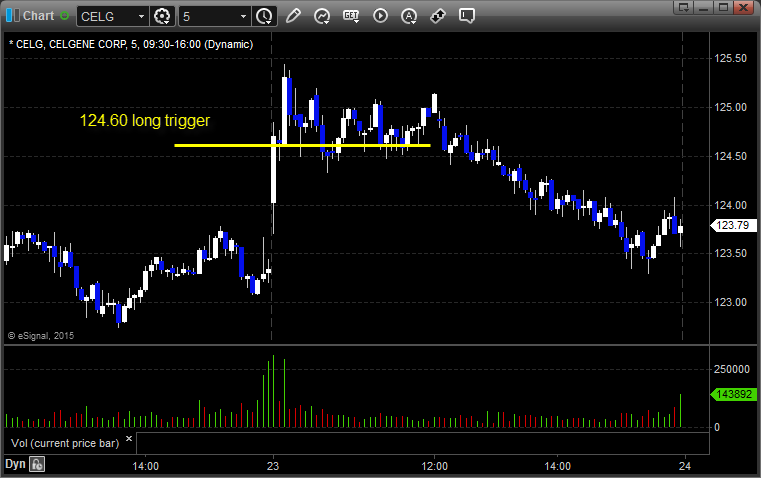This screenshot has width=761, height=478.
Task: Open the GET tools menu
Action: 351,16
